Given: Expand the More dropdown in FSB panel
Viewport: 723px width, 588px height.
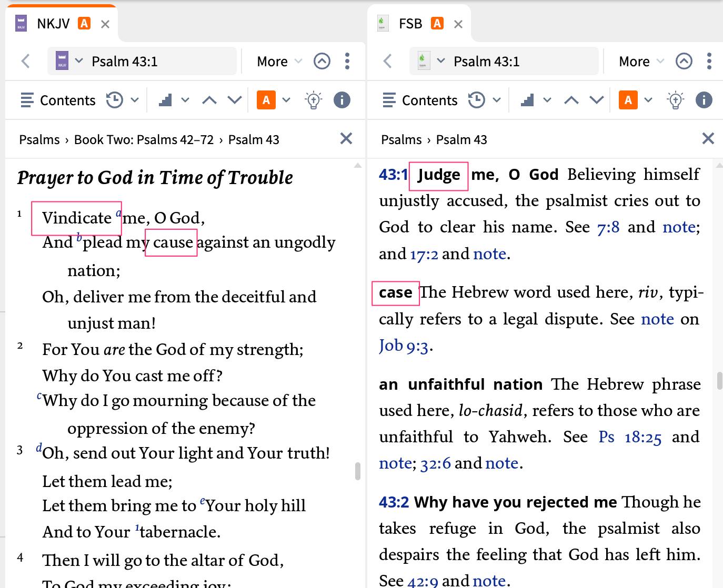Looking at the screenshot, I should pos(641,62).
